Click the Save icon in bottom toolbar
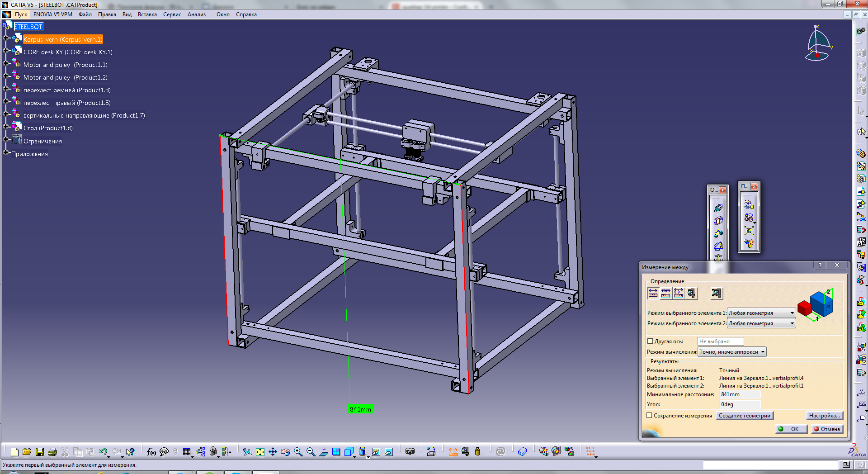 (x=40, y=452)
